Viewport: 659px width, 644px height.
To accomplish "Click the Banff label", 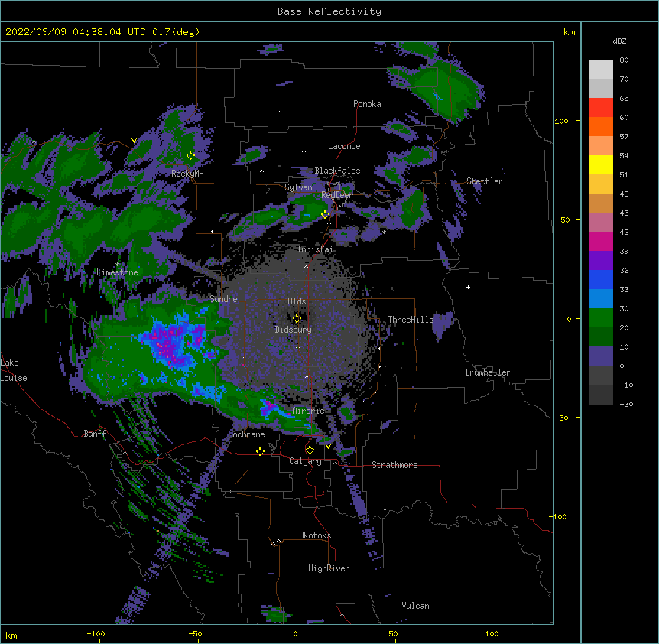I will (95, 434).
